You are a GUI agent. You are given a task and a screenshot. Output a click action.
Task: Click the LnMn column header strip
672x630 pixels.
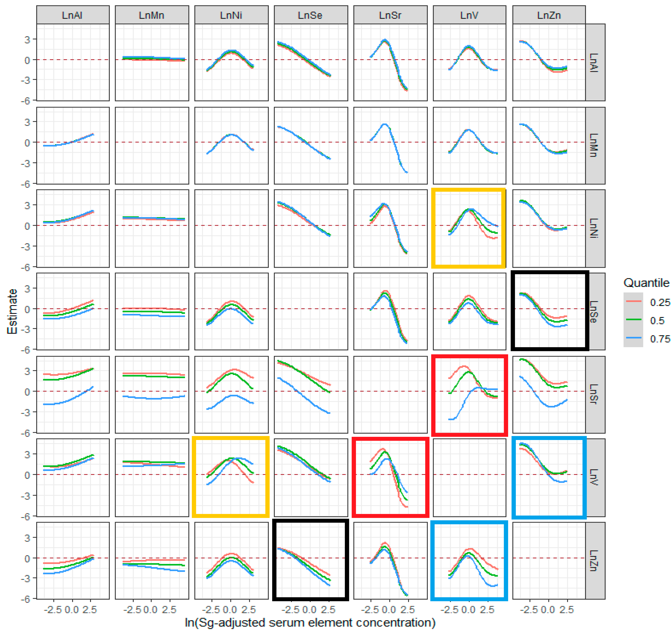point(152,15)
